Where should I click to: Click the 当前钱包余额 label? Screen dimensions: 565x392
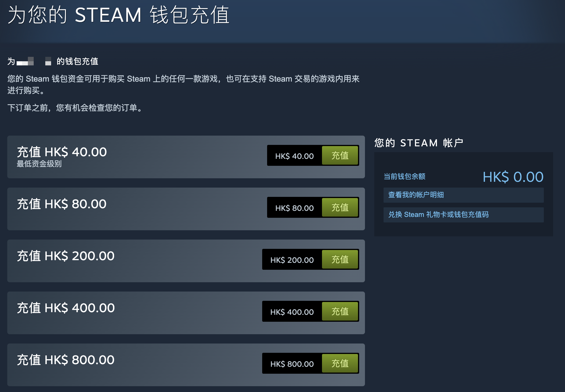coord(404,177)
